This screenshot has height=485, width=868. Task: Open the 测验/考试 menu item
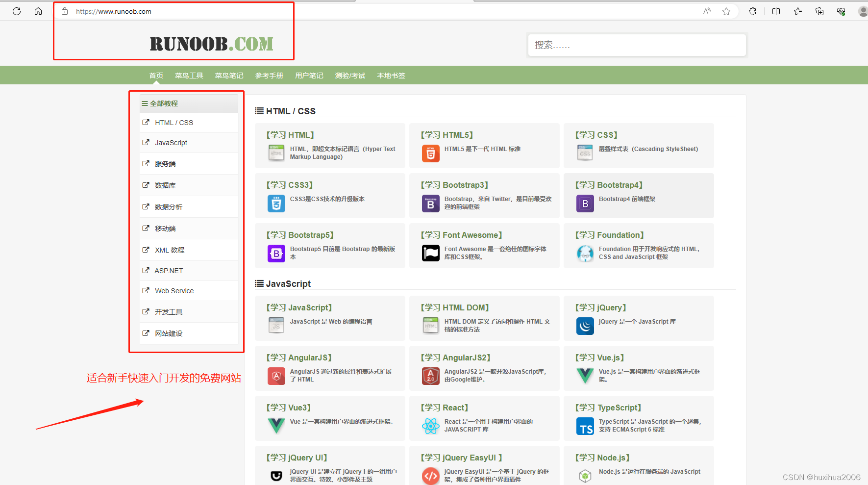pyautogui.click(x=350, y=76)
